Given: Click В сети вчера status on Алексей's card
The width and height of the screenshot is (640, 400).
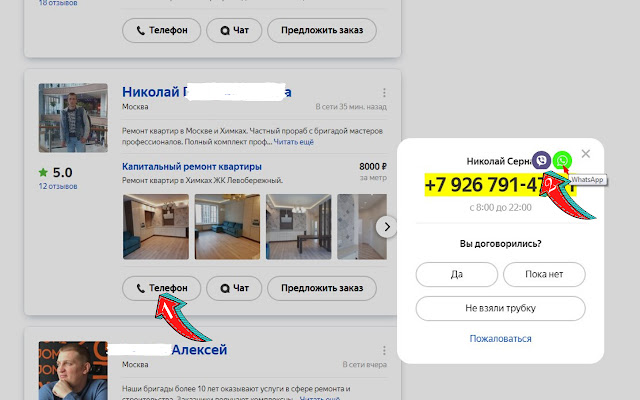Looking at the screenshot, I should [364, 365].
